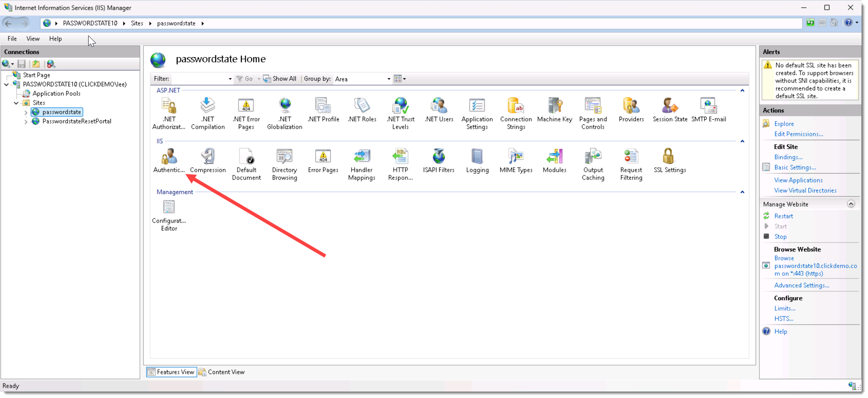868x398 pixels.
Task: Collapse the Sites tree node
Action: (16, 103)
